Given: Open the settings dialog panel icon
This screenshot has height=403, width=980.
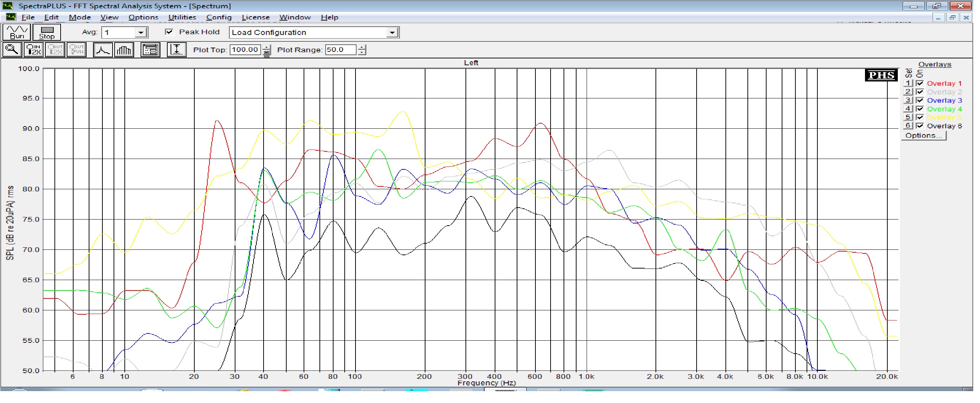Looking at the screenshot, I should (150, 50).
